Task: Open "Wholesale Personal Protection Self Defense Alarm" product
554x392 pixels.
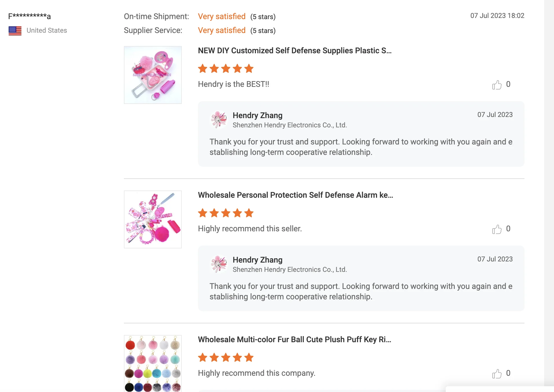Action: click(x=295, y=195)
